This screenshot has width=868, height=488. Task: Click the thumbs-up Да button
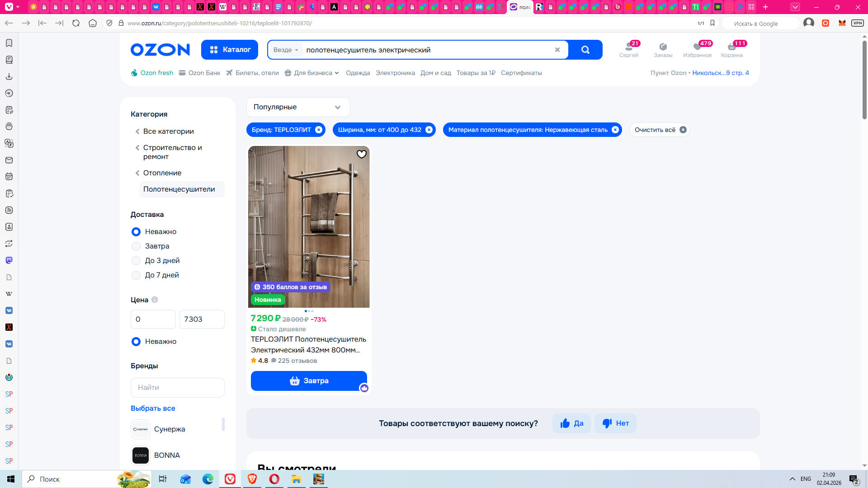coord(571,423)
